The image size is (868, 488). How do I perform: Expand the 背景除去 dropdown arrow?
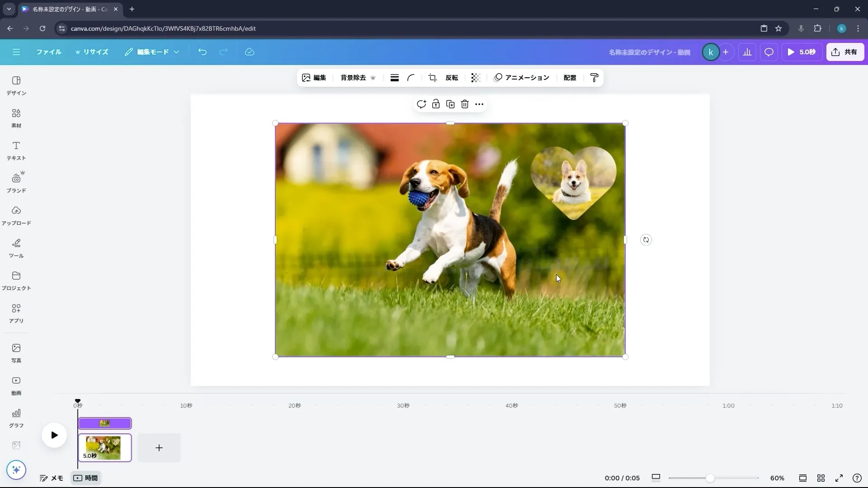click(x=373, y=77)
